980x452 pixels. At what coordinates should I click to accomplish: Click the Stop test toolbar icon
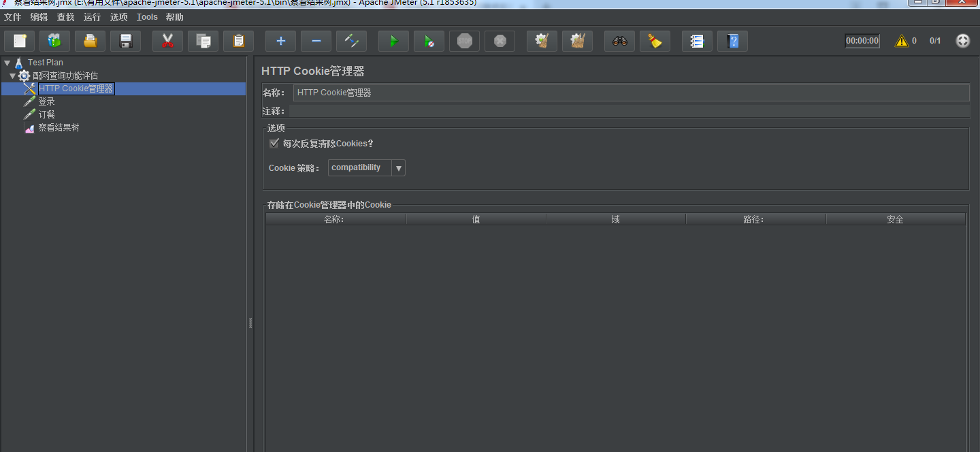click(464, 41)
